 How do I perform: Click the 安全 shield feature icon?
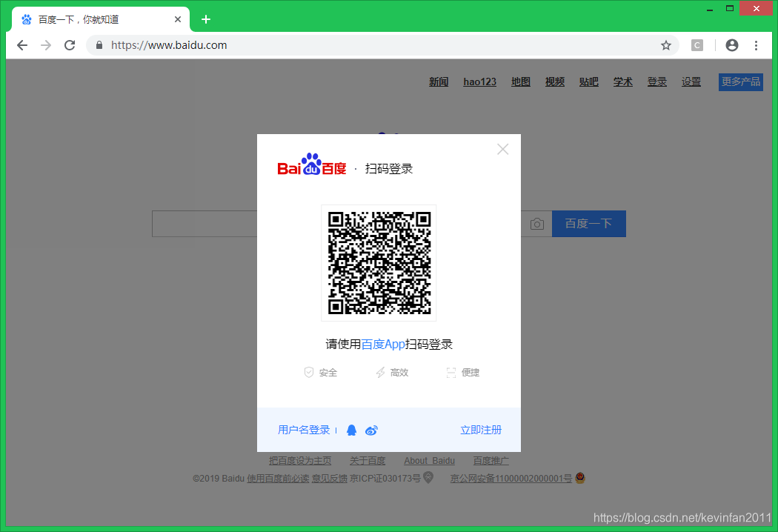[x=309, y=372]
